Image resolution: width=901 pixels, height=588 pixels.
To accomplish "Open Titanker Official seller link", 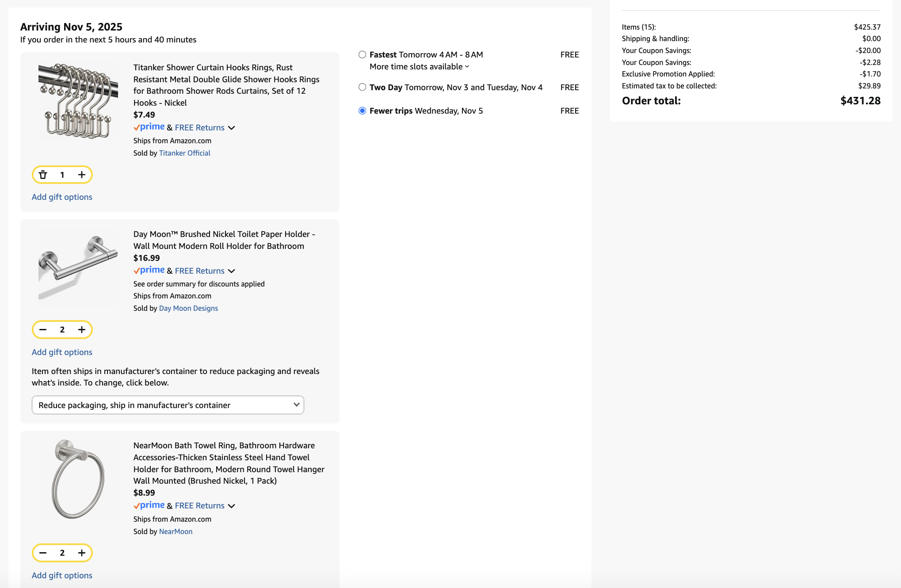I will tap(184, 153).
